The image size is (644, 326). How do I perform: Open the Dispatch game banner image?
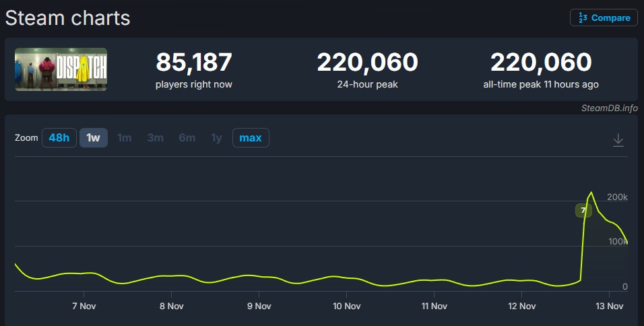point(61,69)
